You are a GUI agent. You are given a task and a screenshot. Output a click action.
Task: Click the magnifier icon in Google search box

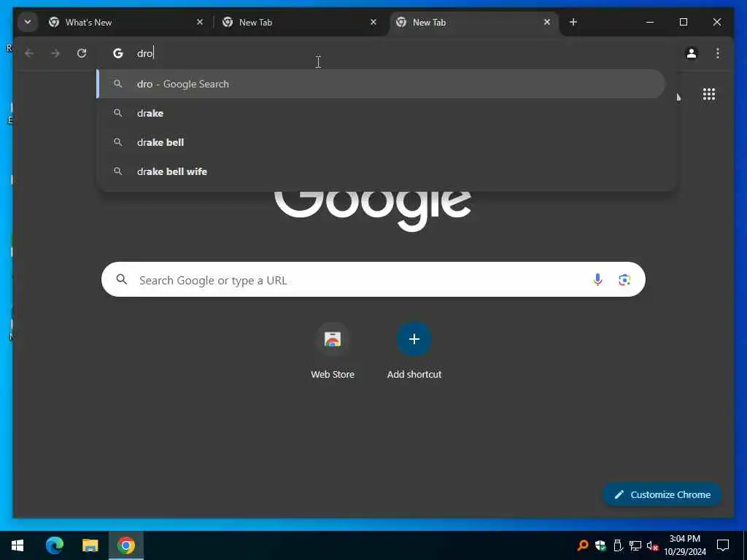[122, 279]
